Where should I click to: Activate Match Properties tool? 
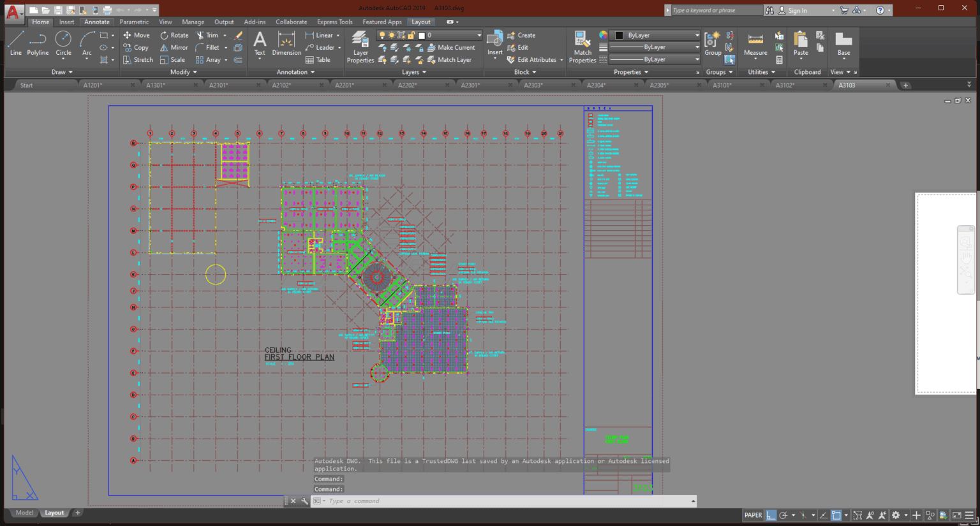pyautogui.click(x=582, y=45)
